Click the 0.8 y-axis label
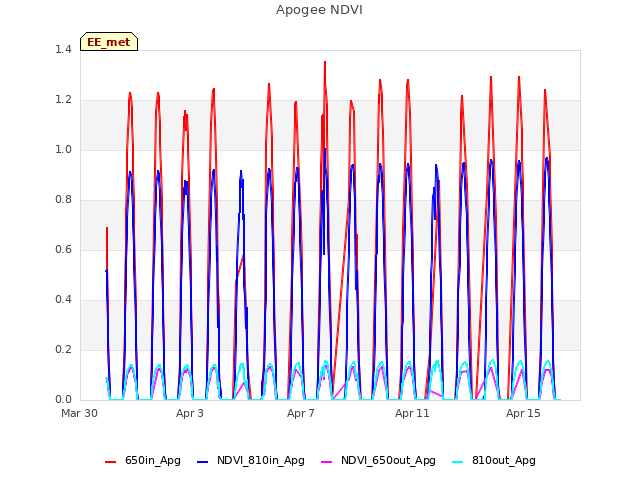 [63, 200]
